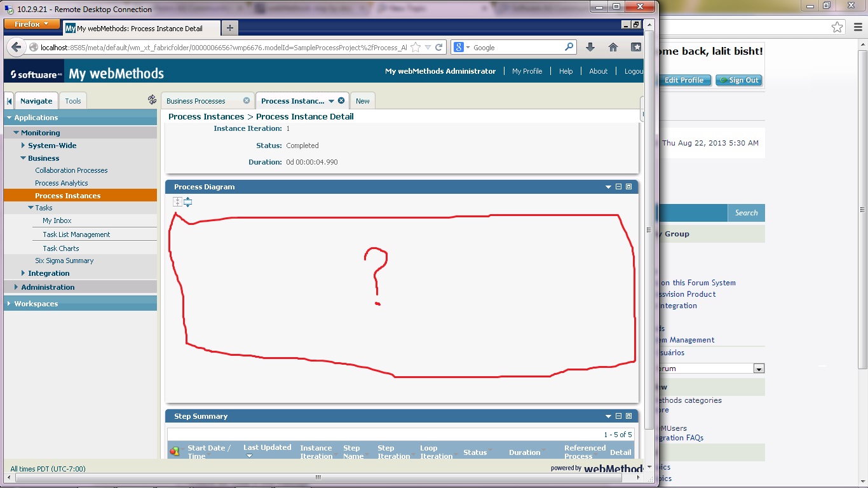
Task: Click the status shapes icon in Step Summary header
Action: (175, 451)
